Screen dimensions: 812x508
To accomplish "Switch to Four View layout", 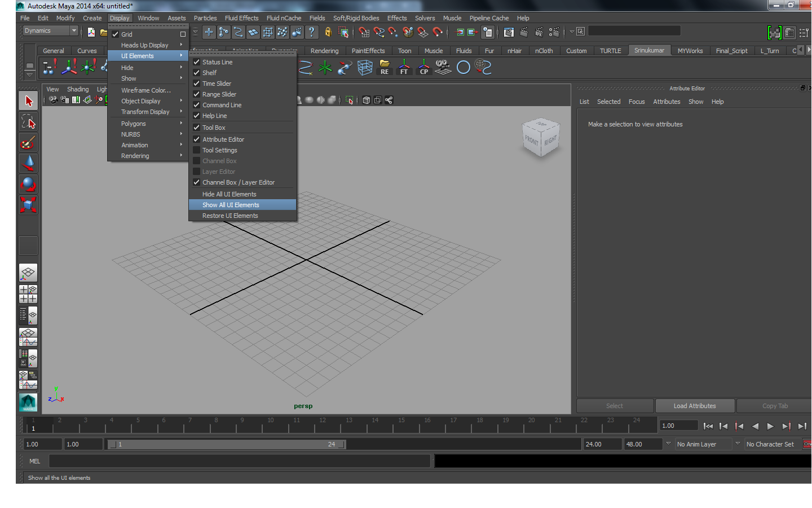I will tap(28, 294).
